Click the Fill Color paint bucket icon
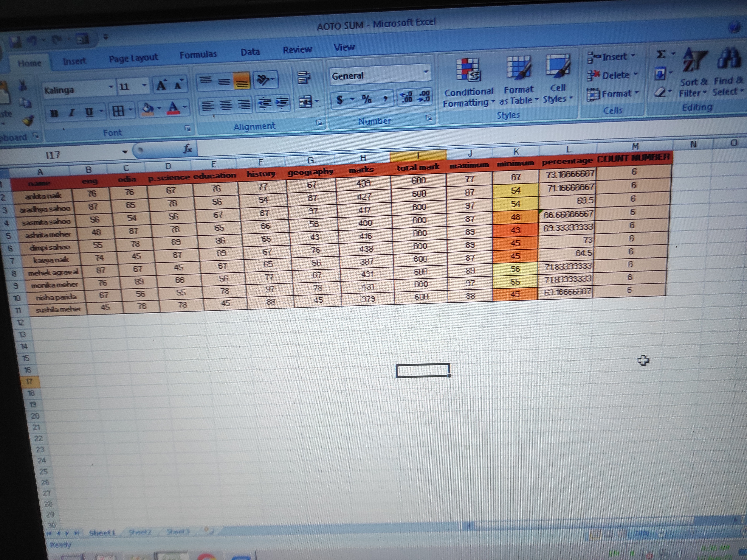747x560 pixels. click(148, 109)
